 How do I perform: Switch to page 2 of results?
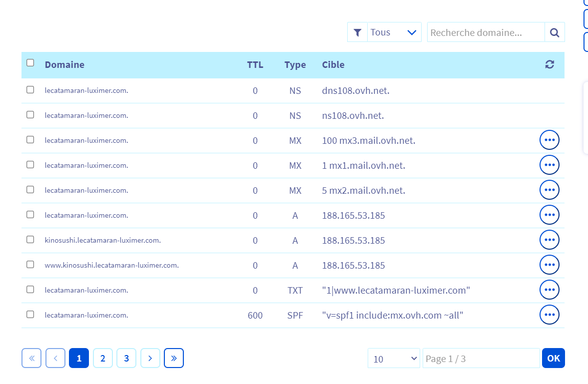pyautogui.click(x=102, y=358)
